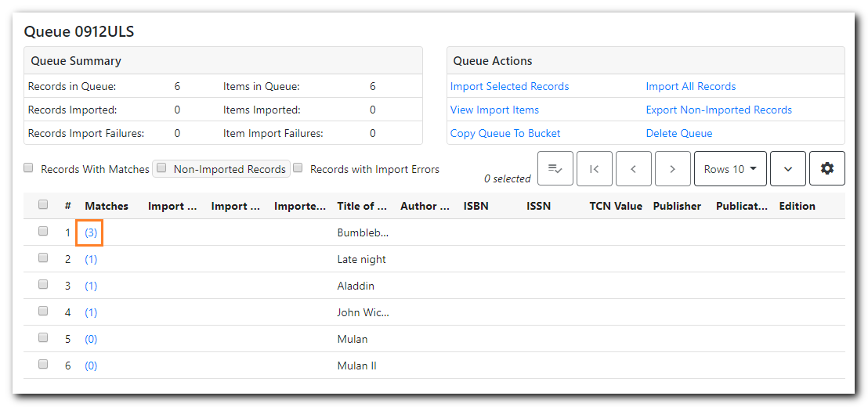This screenshot has width=868, height=407.
Task: Sort by TCN Value column header
Action: tap(616, 206)
